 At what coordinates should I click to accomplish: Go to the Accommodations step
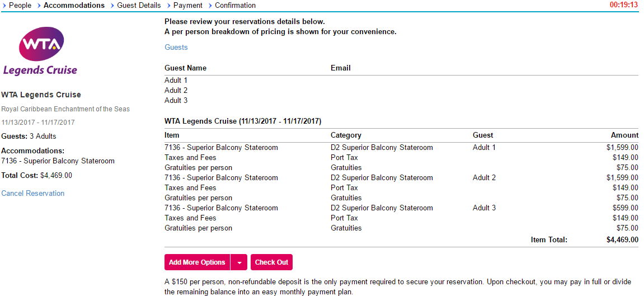[x=74, y=6]
